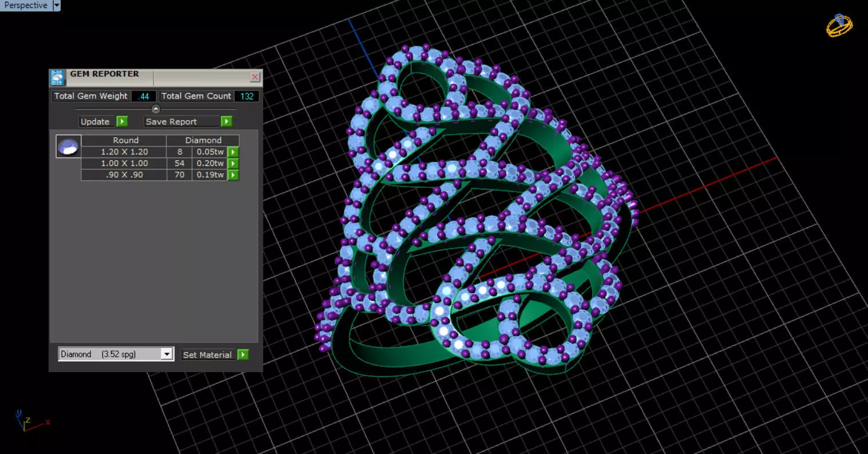Click the gold ring icon in the viewport corner
The width and height of the screenshot is (868, 454).
(839, 25)
